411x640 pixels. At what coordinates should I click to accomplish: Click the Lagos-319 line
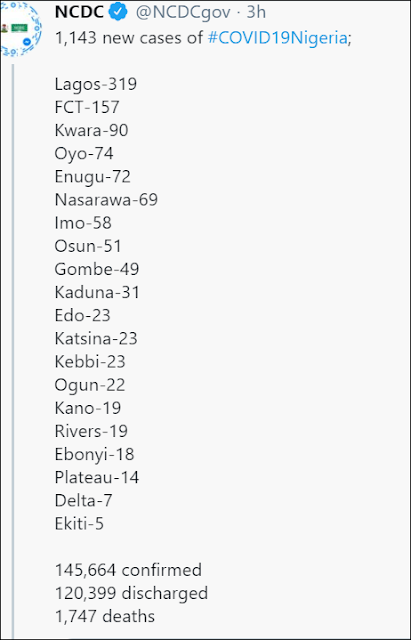coord(96,84)
